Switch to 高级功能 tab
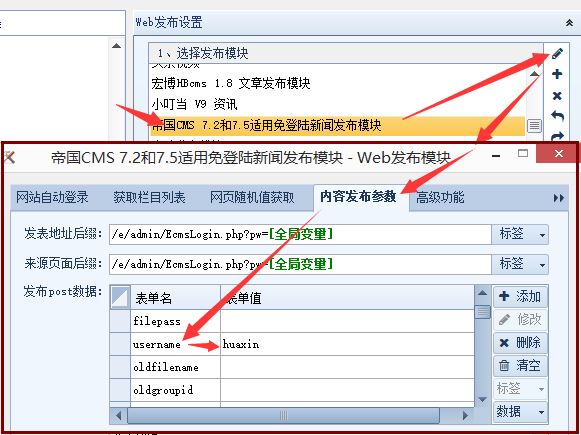This screenshot has height=435, width=581. pyautogui.click(x=440, y=197)
